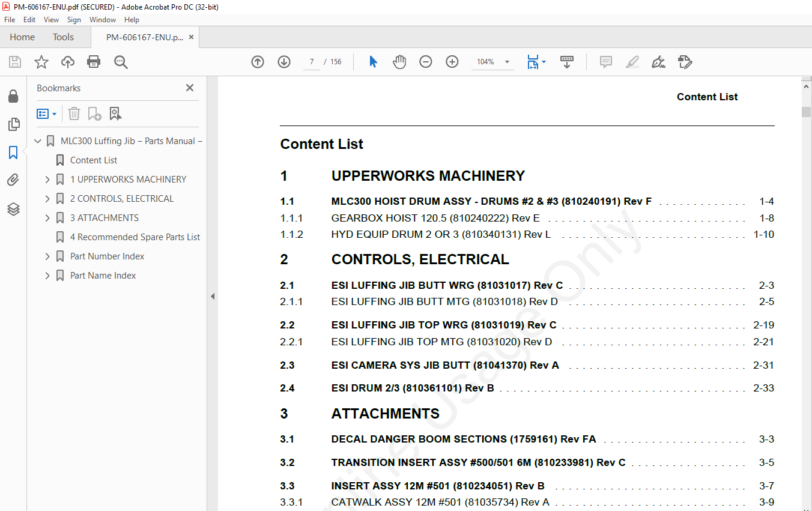The height and width of the screenshot is (511, 812).
Task: Open the stamp tool icon
Action: pyautogui.click(x=685, y=62)
